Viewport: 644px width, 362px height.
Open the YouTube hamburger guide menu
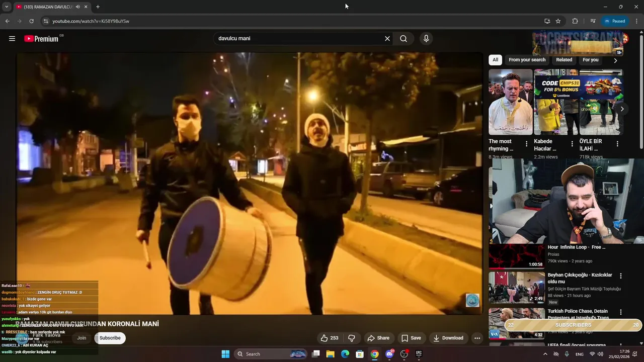coord(12,39)
